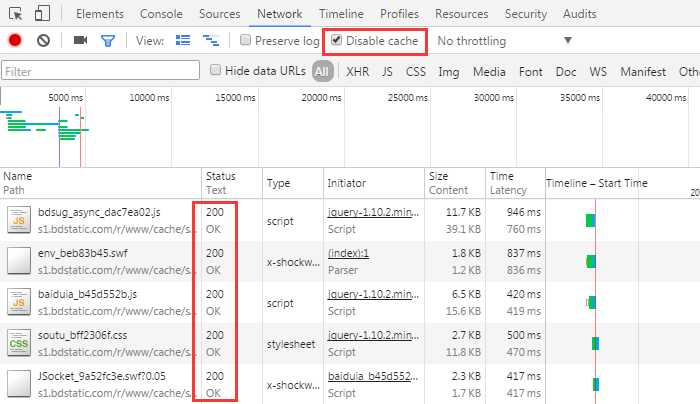Select the baiduia_b45d552b.js request name
Screen dimensions: 700x404
[x=88, y=294]
